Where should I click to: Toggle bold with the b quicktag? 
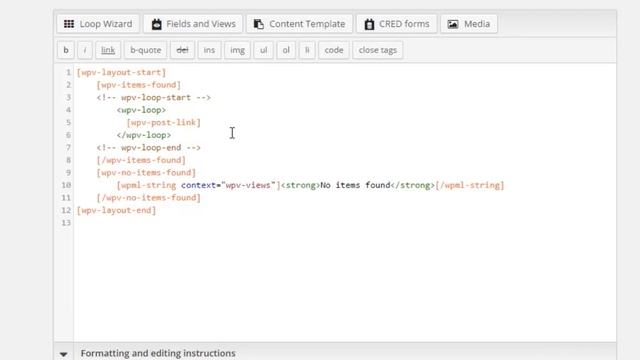click(x=66, y=50)
